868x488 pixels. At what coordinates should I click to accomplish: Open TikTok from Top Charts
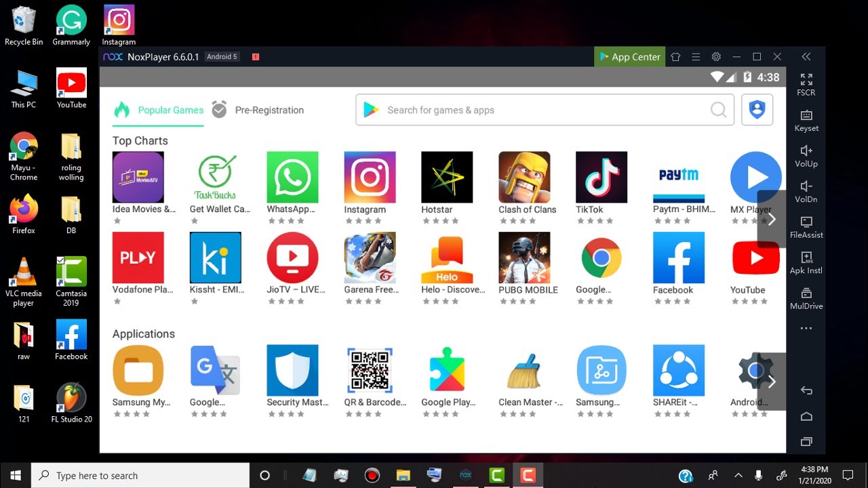(x=601, y=177)
